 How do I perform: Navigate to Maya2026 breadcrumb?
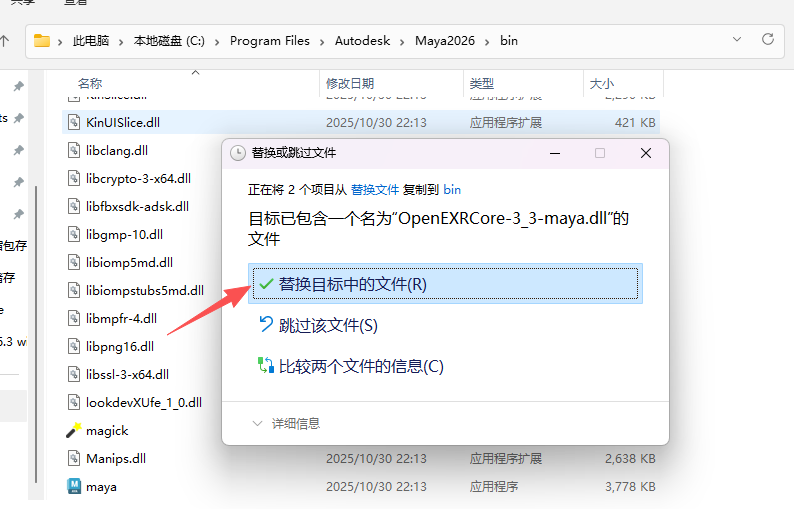pyautogui.click(x=445, y=41)
